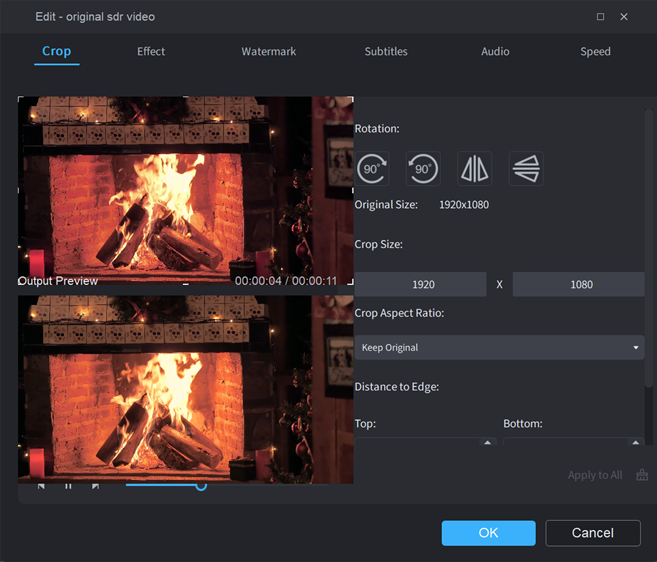Increase the Top distance stepper value
The width and height of the screenshot is (657, 562).
point(488,442)
